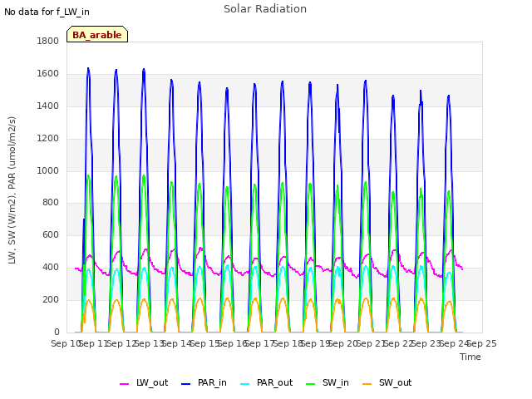Click the Sep 10 x-axis tick label
The width and height of the screenshot is (532, 399).
(66, 343)
